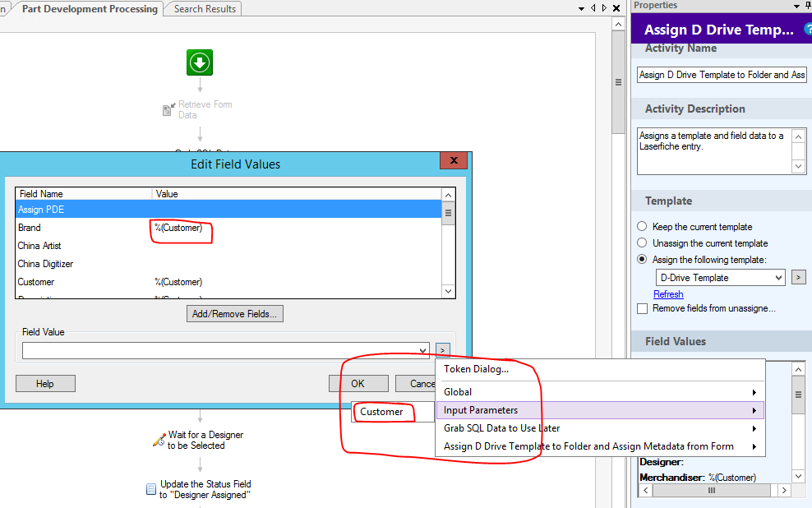Click the field list scrollbar thumb
The width and height of the screenshot is (812, 508).
click(x=449, y=213)
